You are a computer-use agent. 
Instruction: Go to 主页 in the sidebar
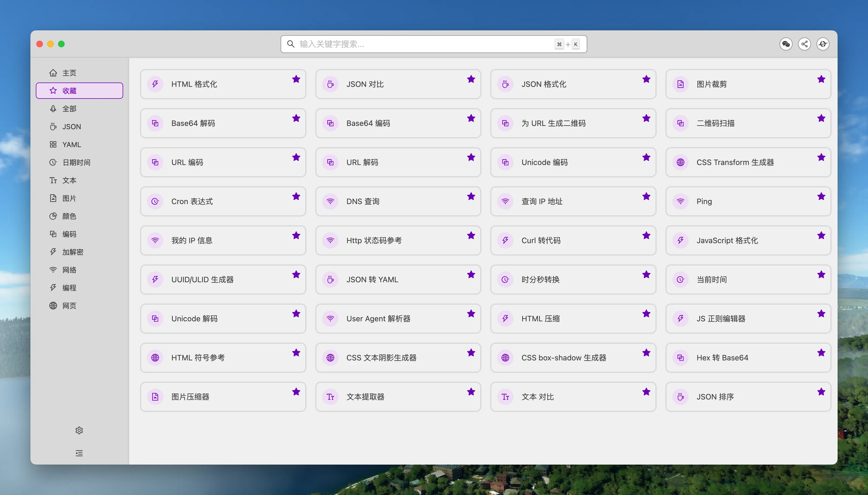pyautogui.click(x=69, y=73)
